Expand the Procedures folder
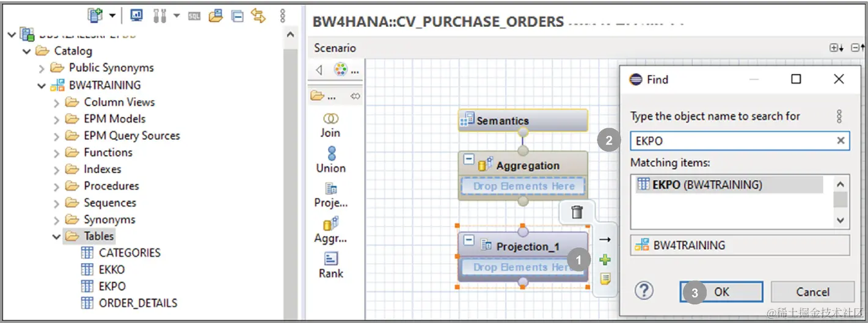 (57, 186)
